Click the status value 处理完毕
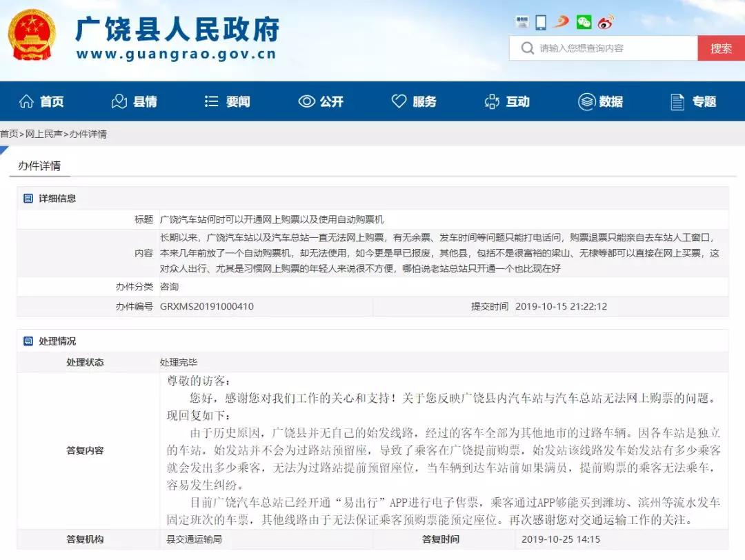The image size is (745, 560). pyautogui.click(x=179, y=362)
